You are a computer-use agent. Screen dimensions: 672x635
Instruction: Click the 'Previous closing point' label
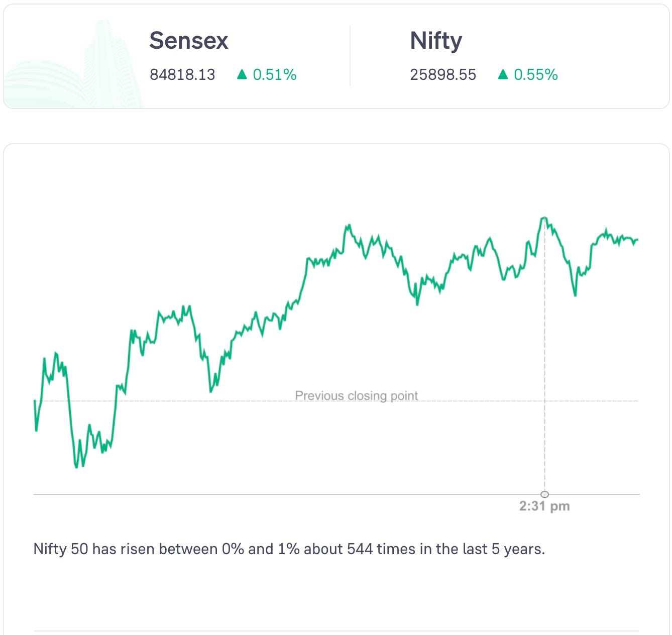[x=356, y=396]
